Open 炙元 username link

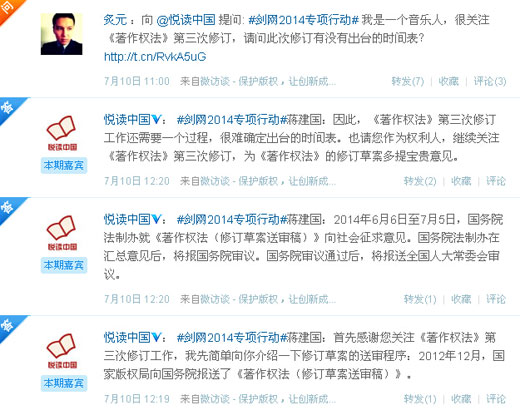(x=115, y=20)
